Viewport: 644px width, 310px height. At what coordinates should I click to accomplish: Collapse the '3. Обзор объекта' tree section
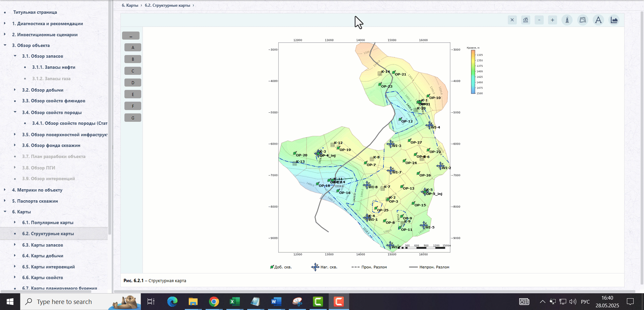(x=5, y=45)
